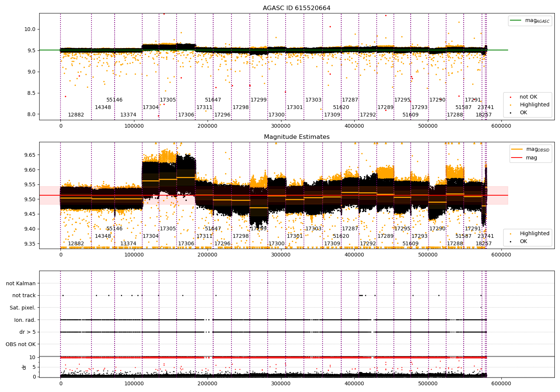The width and height of the screenshot is (560, 392).
Task: Select obsid label '18257' in middle plot
Action: tap(483, 244)
